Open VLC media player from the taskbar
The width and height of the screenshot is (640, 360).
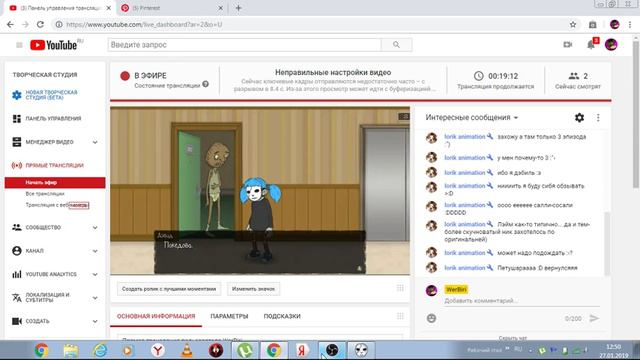coord(187,350)
